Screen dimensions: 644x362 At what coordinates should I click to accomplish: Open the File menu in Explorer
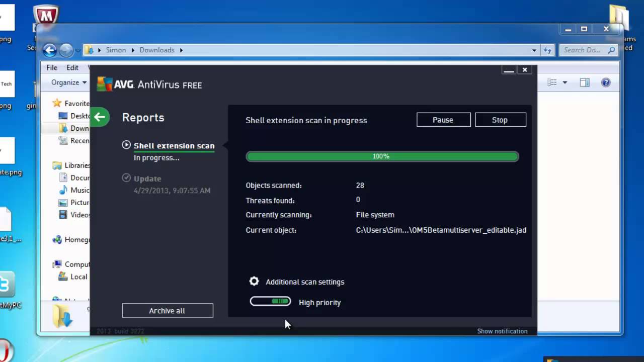pos(52,67)
